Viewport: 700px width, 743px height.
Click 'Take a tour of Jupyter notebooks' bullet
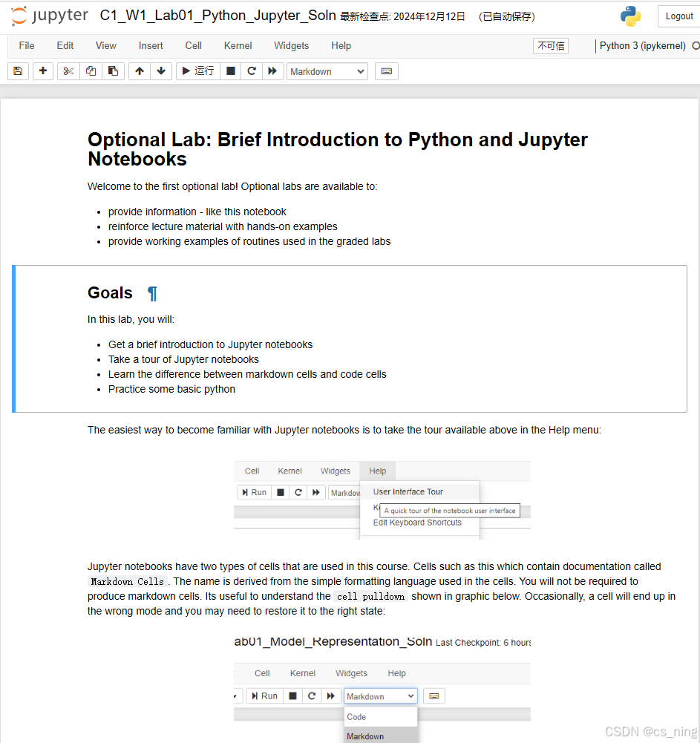pos(183,359)
